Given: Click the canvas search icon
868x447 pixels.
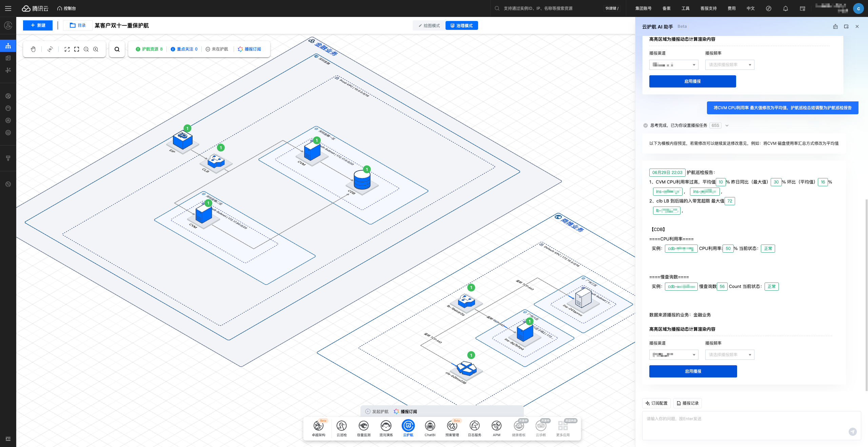Looking at the screenshot, I should tap(117, 49).
